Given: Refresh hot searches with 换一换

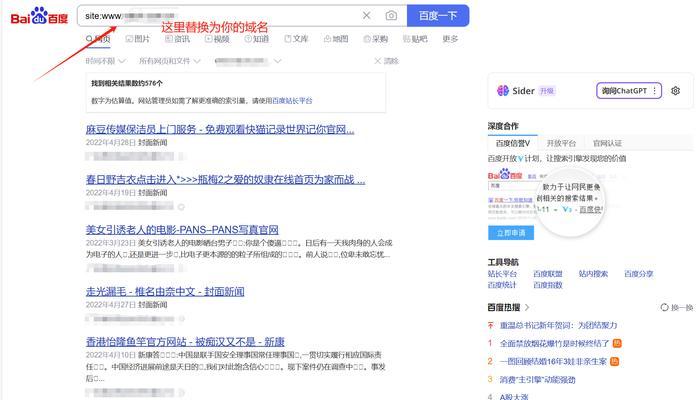Looking at the screenshot, I should click(677, 307).
